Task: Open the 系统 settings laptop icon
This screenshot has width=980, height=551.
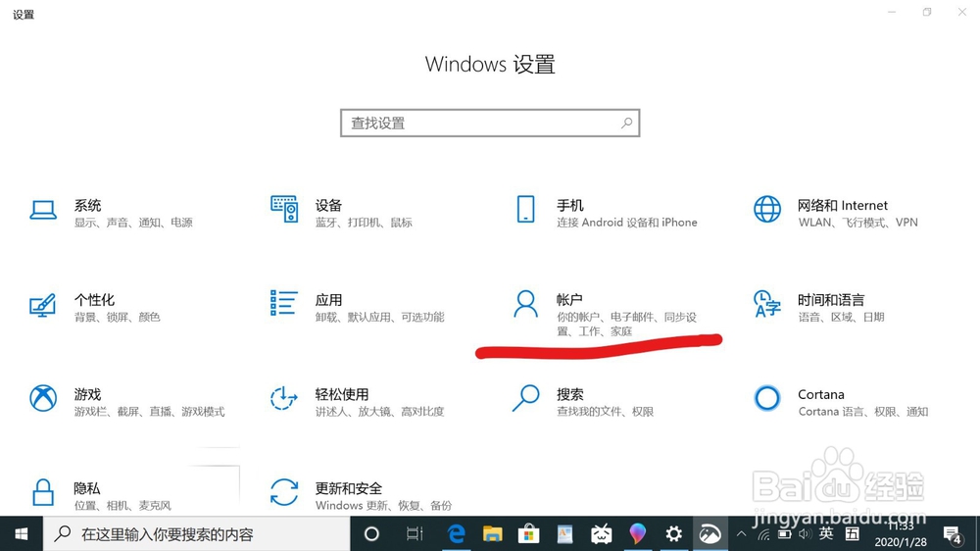Action: tap(43, 210)
